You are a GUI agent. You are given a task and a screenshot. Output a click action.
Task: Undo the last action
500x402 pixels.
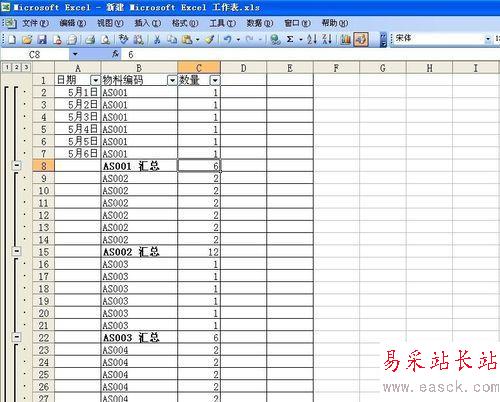228,40
